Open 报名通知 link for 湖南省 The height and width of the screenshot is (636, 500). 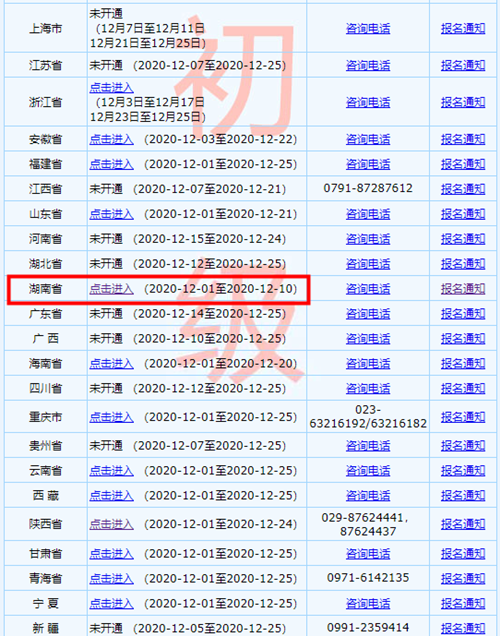463,289
